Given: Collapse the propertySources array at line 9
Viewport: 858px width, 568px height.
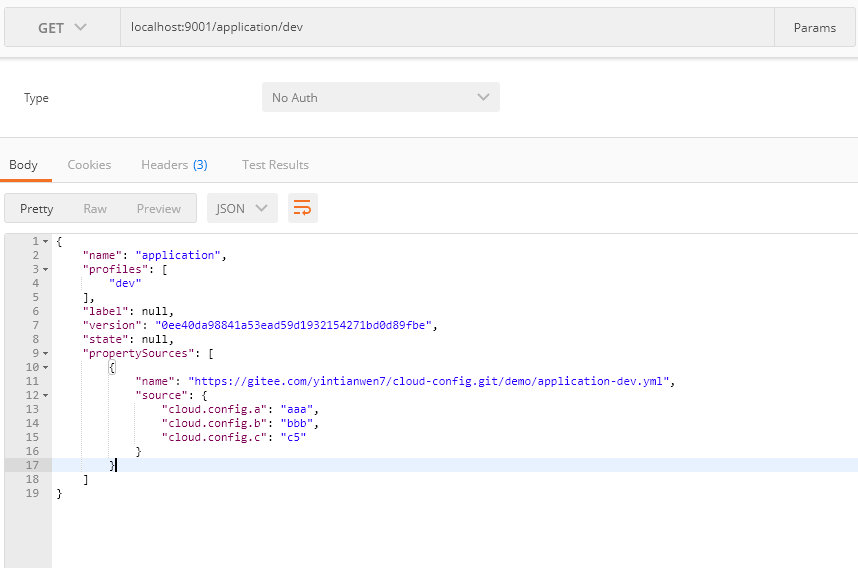Looking at the screenshot, I should (x=45, y=354).
